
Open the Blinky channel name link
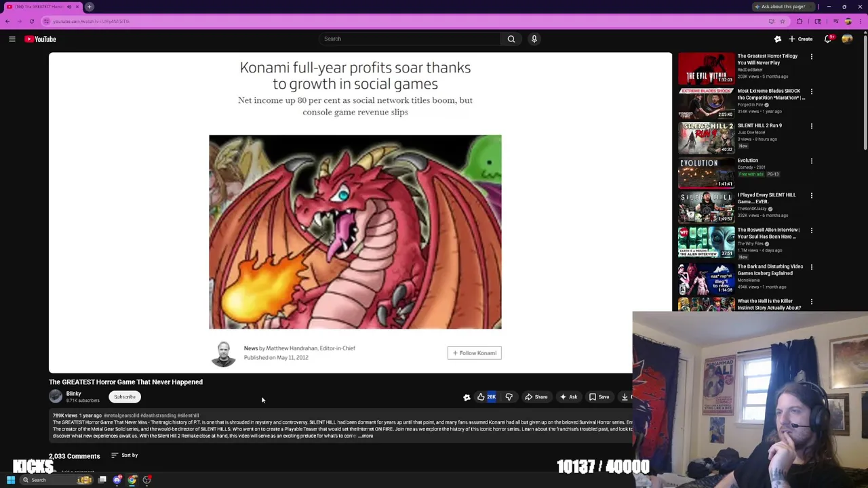click(74, 394)
